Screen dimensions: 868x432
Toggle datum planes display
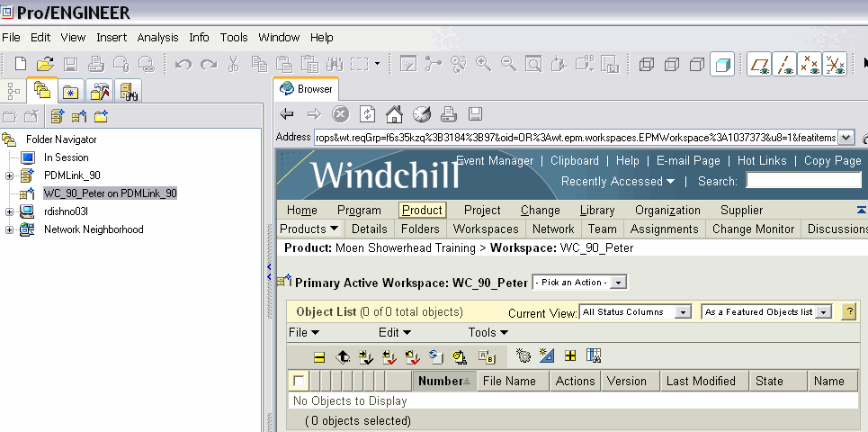(x=759, y=64)
